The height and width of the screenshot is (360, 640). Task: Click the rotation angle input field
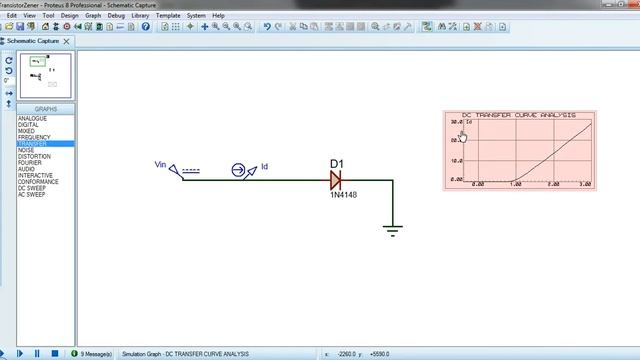point(9,81)
